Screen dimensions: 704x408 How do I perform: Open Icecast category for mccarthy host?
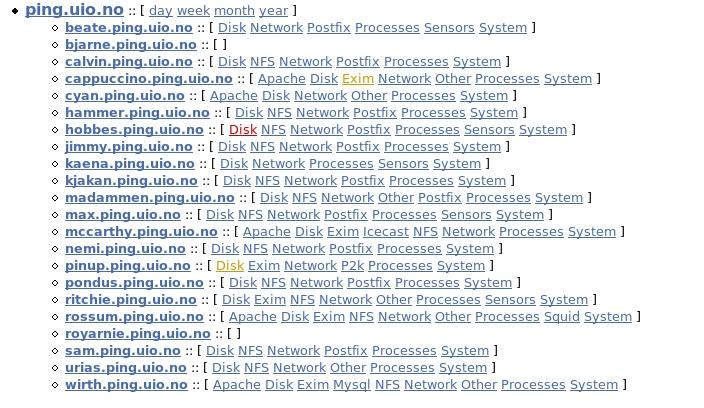coord(385,232)
